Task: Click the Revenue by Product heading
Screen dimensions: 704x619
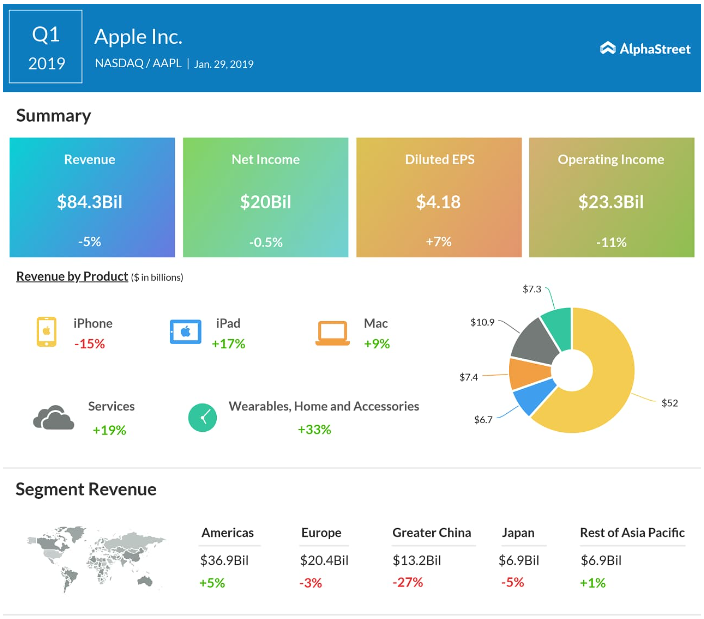Action: coord(72,276)
